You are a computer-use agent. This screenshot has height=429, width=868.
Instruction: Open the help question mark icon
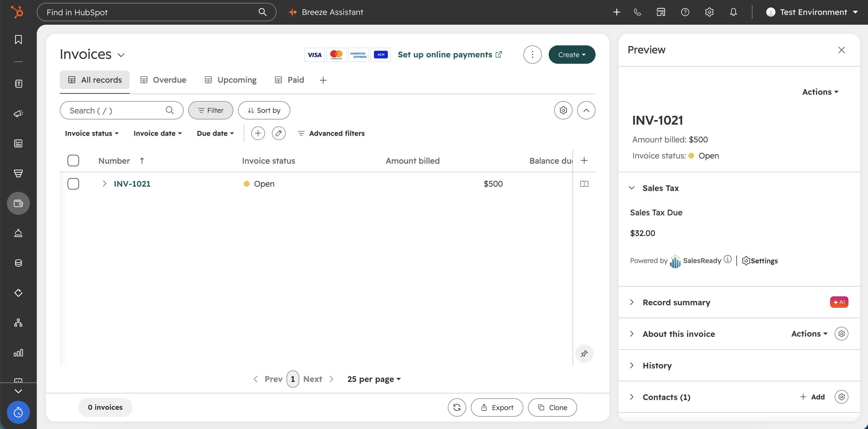[685, 12]
